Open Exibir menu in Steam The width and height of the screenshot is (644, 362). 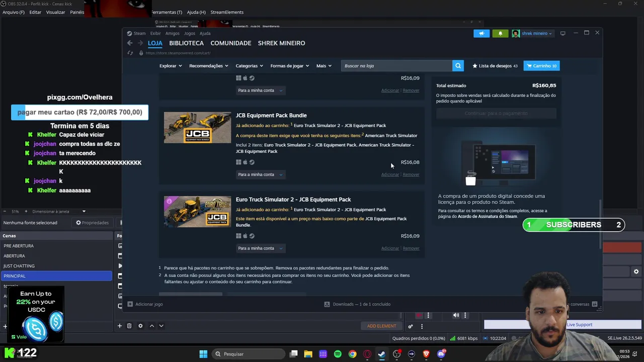pos(155,34)
